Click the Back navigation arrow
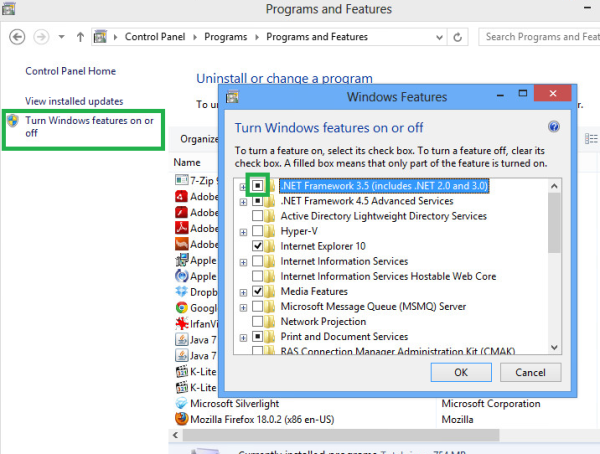The height and width of the screenshot is (454, 600). 17,37
